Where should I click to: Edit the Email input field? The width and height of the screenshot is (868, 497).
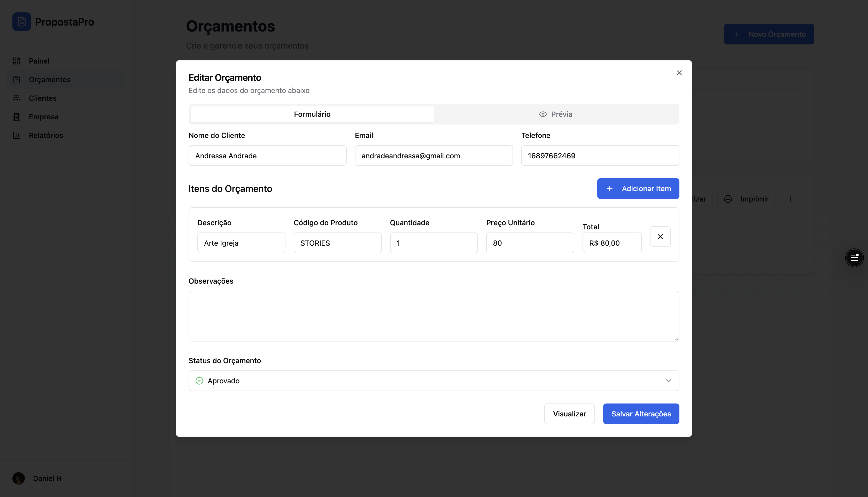pyautogui.click(x=433, y=156)
